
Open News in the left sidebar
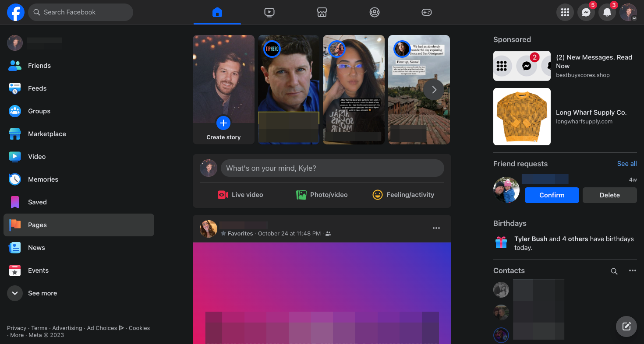(x=79, y=248)
